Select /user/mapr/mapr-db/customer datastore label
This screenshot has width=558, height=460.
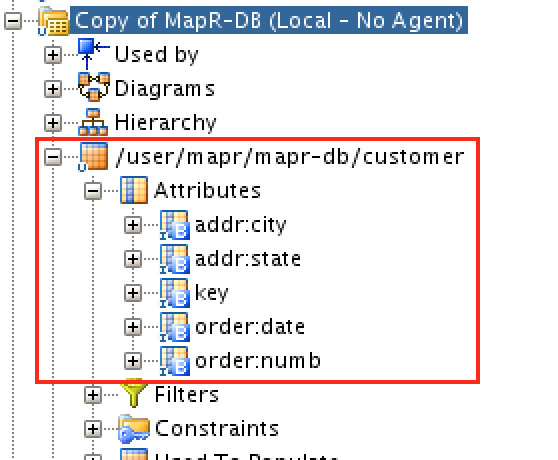pyautogui.click(x=290, y=157)
